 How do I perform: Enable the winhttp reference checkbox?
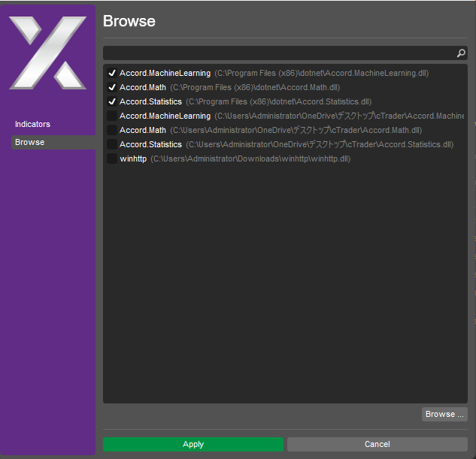click(x=112, y=159)
